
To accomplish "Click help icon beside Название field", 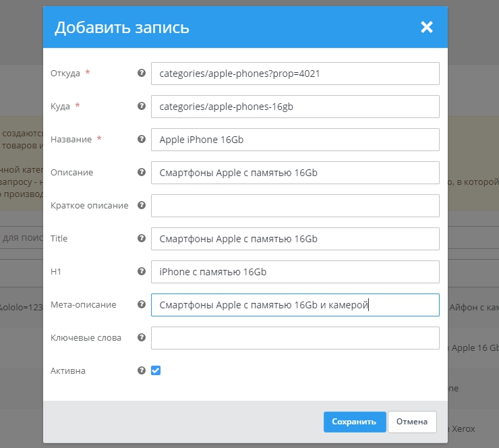I will pyautogui.click(x=142, y=139).
